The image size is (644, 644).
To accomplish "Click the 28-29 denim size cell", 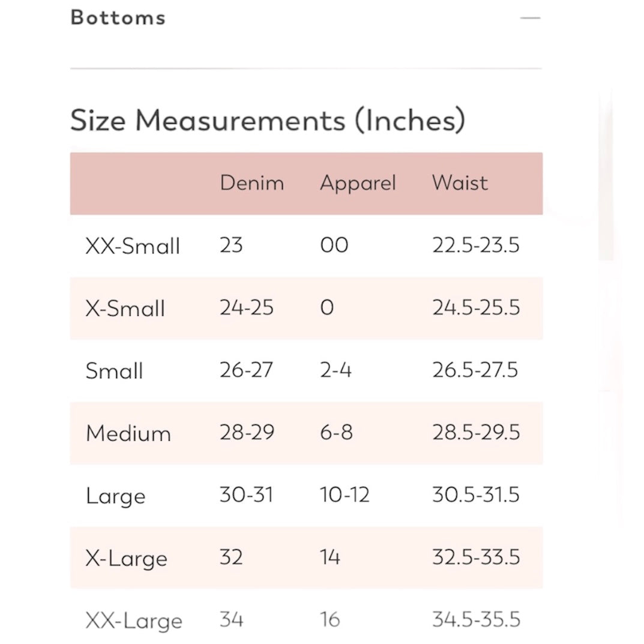I will click(x=247, y=432).
